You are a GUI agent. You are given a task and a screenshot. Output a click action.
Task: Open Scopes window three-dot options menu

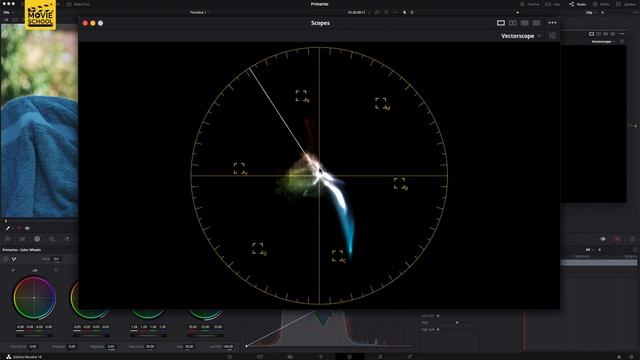(552, 23)
